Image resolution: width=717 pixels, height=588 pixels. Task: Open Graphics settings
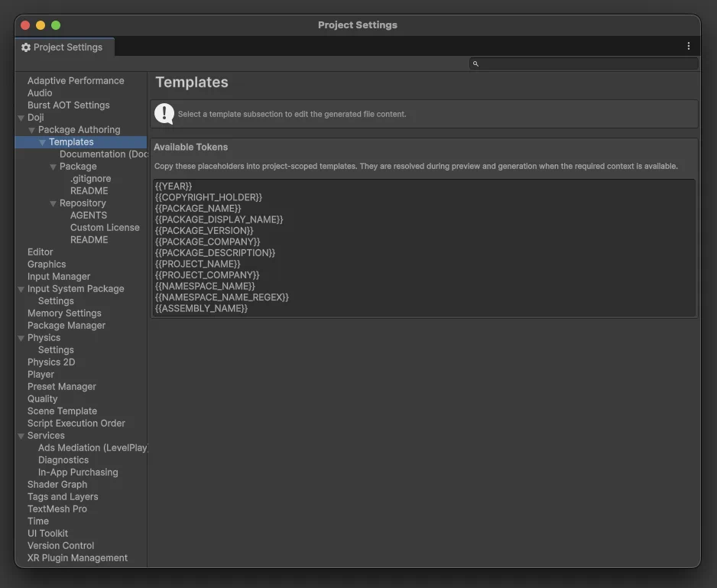click(47, 264)
